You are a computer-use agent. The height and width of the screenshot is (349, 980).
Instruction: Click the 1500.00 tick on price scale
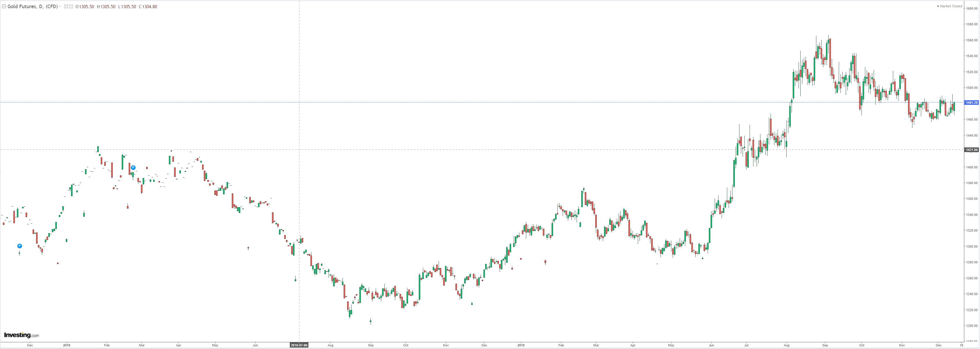pos(972,88)
